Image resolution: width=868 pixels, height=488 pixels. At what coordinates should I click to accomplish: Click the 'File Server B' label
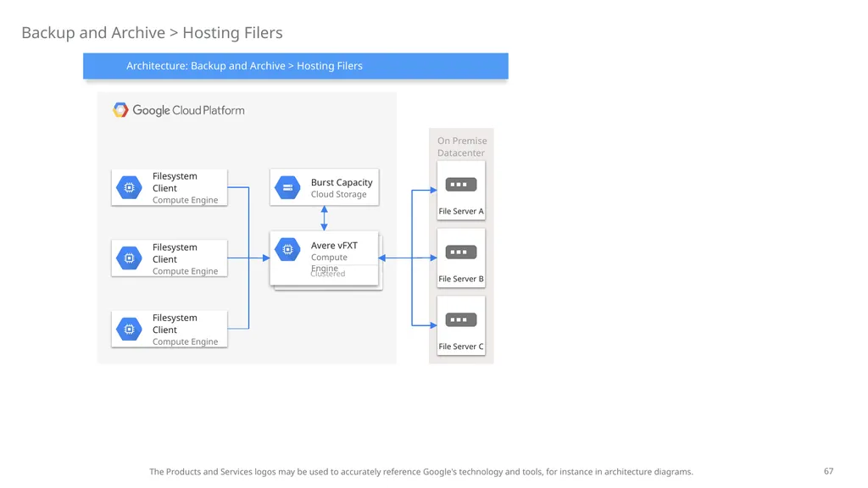[460, 279]
